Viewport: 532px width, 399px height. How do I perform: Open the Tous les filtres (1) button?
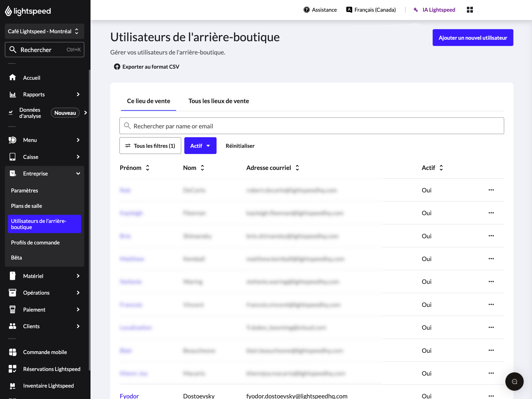[150, 146]
